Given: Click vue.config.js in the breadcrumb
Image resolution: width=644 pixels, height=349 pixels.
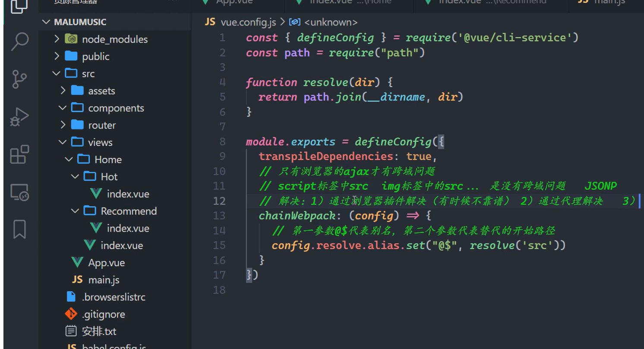Looking at the screenshot, I should [248, 22].
